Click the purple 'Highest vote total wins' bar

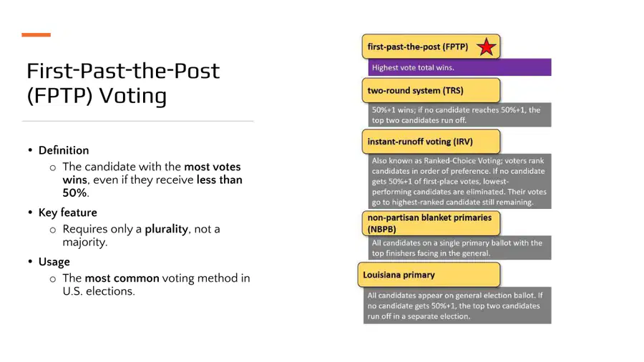[459, 67]
